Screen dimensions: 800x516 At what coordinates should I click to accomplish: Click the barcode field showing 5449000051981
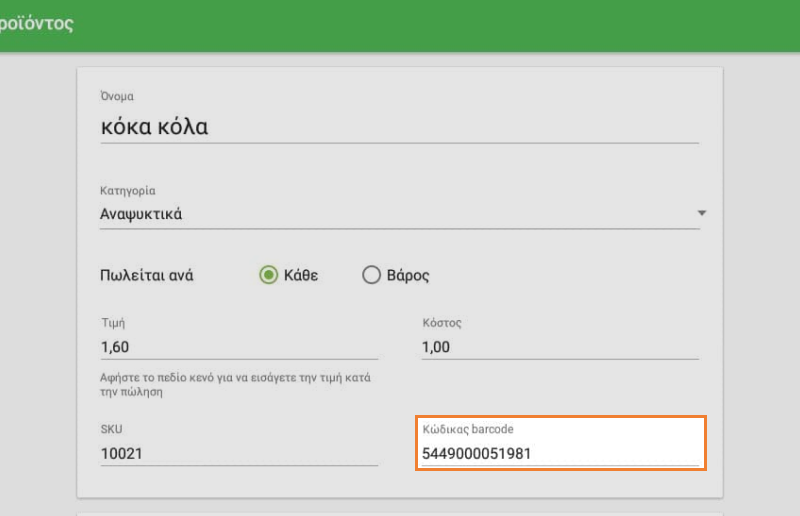(560, 453)
